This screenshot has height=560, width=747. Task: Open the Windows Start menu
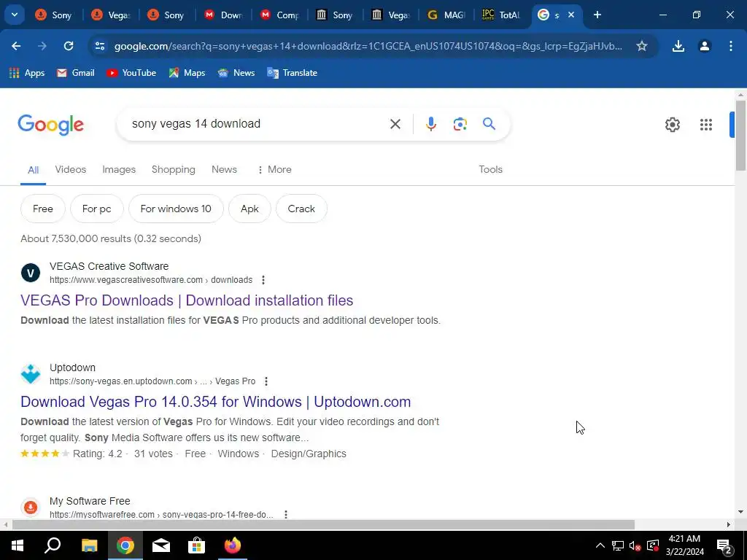[x=18, y=545]
